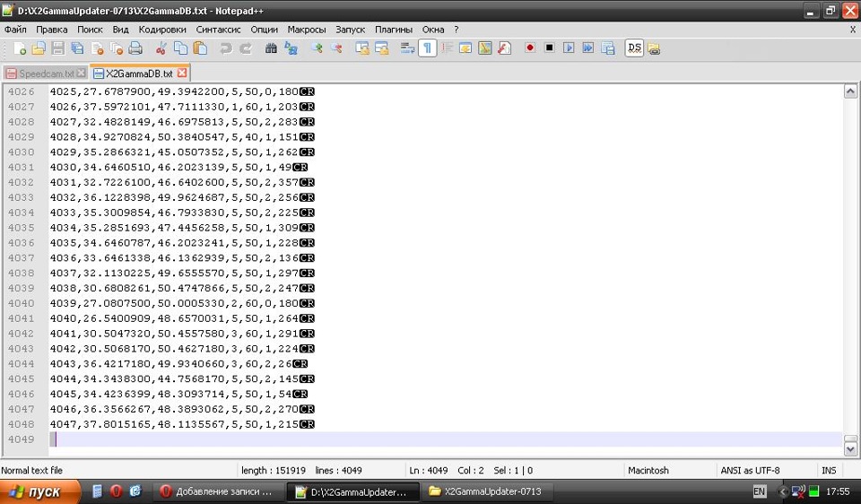861x504 pixels.
Task: Zoom out using toolbar icon
Action: point(336,48)
